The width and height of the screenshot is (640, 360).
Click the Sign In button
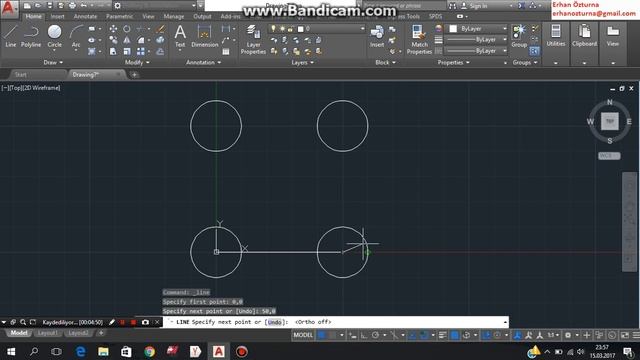pyautogui.click(x=475, y=6)
